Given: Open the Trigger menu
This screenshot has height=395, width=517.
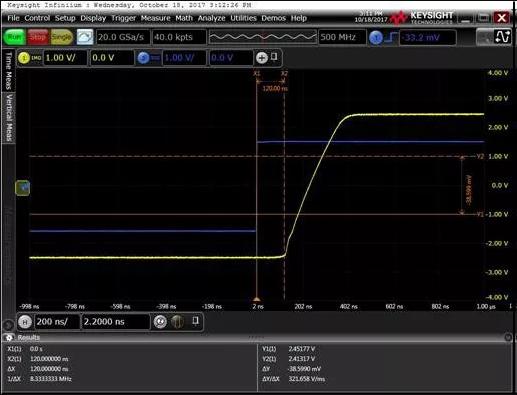Looking at the screenshot, I should [x=123, y=18].
